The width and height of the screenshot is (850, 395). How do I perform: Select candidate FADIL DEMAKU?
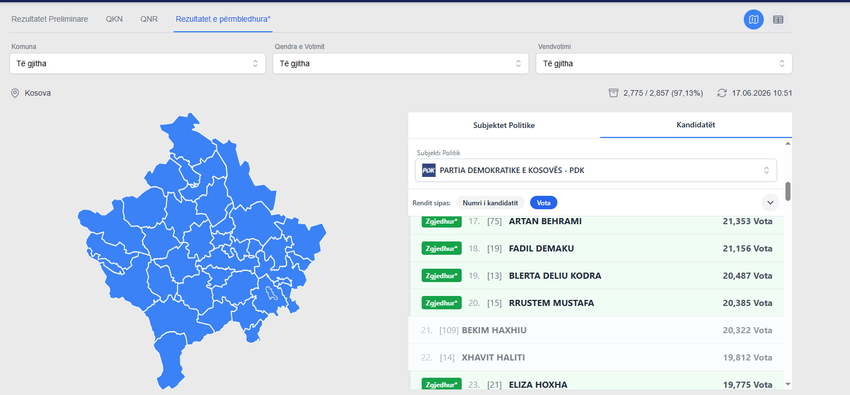pos(541,248)
